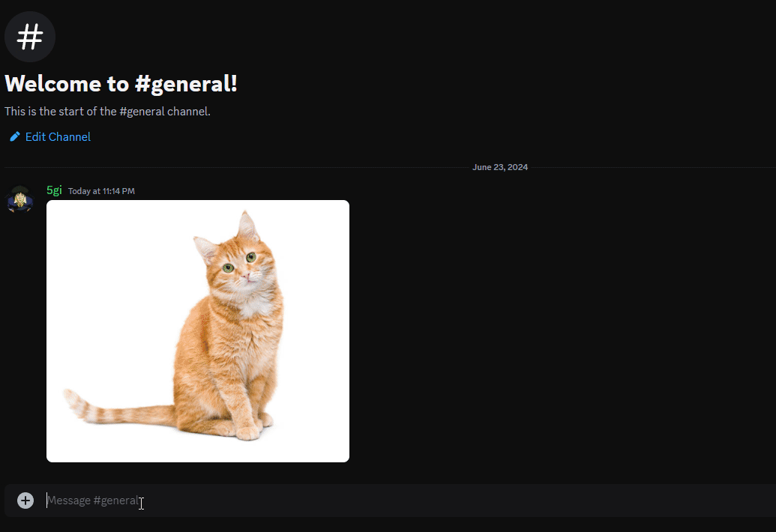Open the orange cat image attachment

[x=198, y=331]
